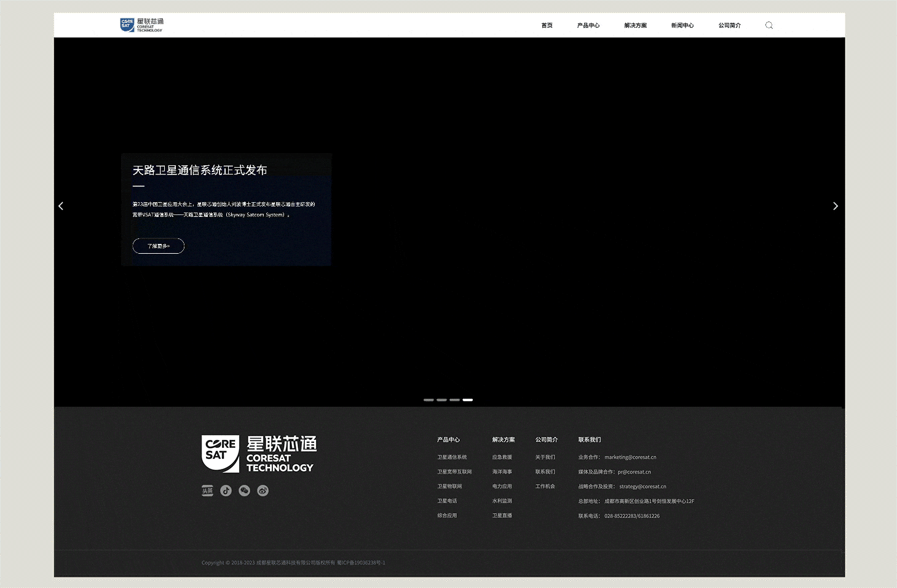Select the second carousel indicator dot
Image resolution: width=897 pixels, height=588 pixels.
tap(441, 400)
